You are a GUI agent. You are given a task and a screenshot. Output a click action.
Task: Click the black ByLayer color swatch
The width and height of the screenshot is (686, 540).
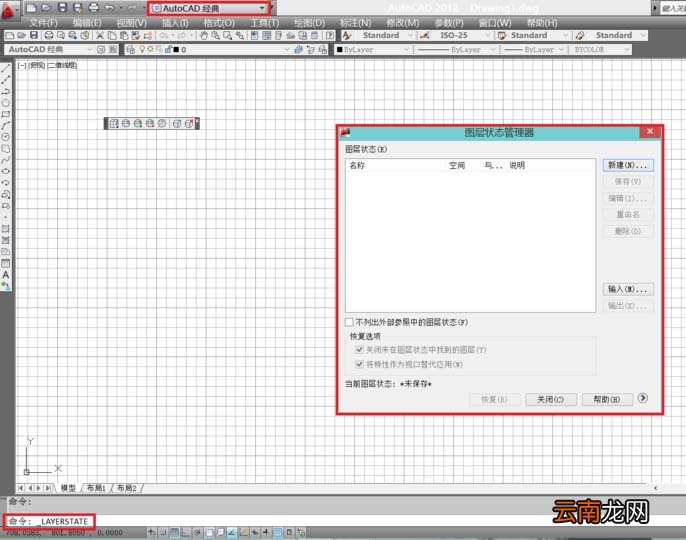[x=340, y=50]
